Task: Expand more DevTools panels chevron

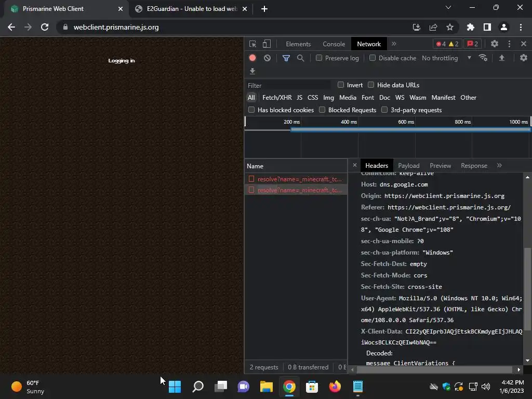Action: [394, 44]
